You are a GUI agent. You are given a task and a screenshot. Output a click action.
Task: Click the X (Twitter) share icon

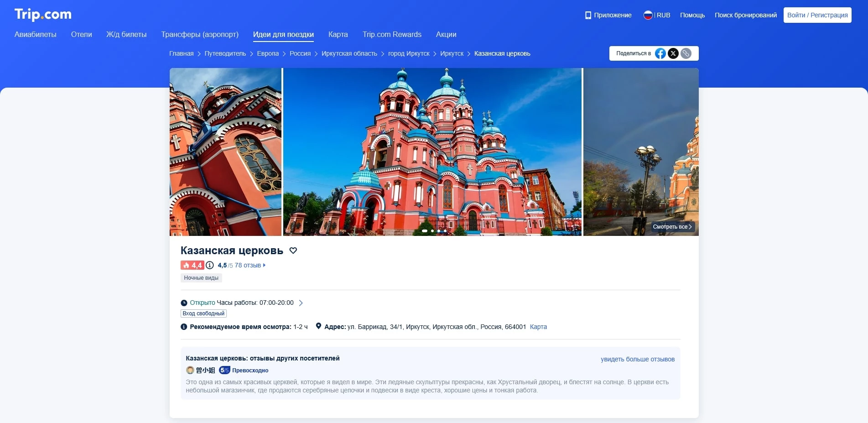(x=673, y=53)
